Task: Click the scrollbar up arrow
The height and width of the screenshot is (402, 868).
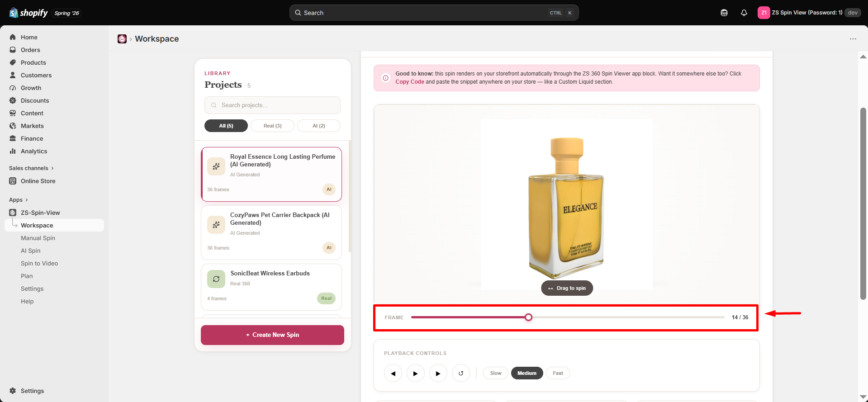Action: 863,57
